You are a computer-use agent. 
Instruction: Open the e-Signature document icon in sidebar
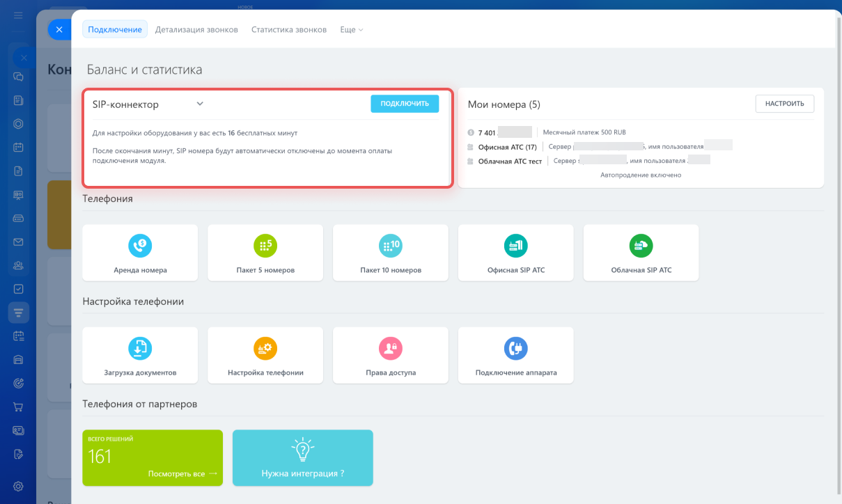19,454
